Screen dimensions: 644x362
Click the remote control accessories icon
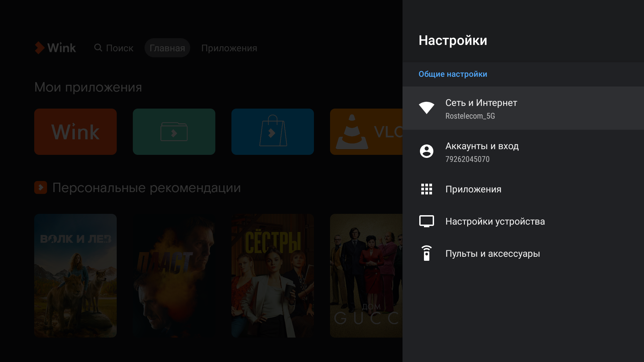pos(426,253)
